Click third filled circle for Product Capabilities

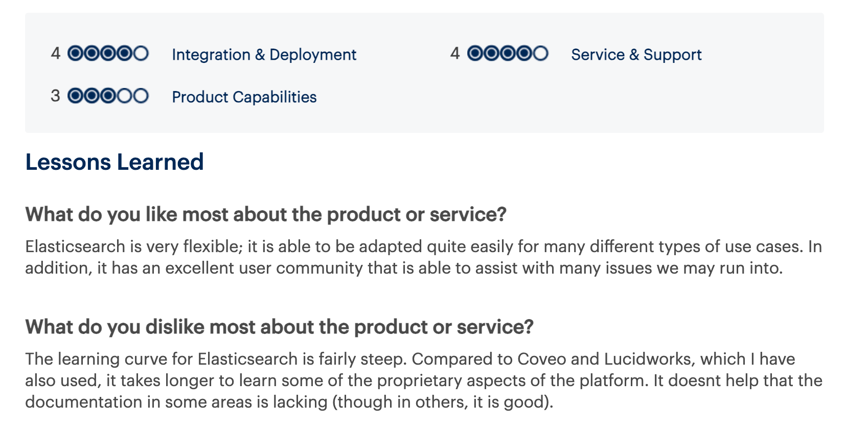point(108,96)
